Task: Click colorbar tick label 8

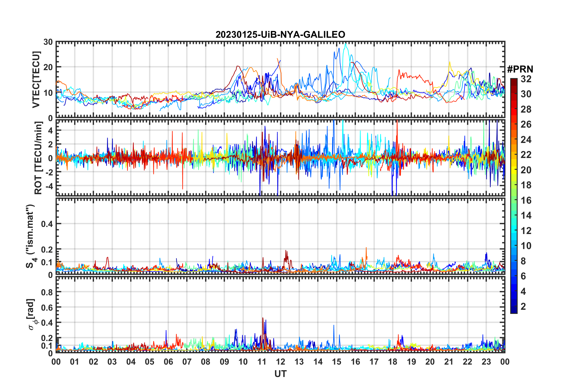Action: [x=523, y=261]
